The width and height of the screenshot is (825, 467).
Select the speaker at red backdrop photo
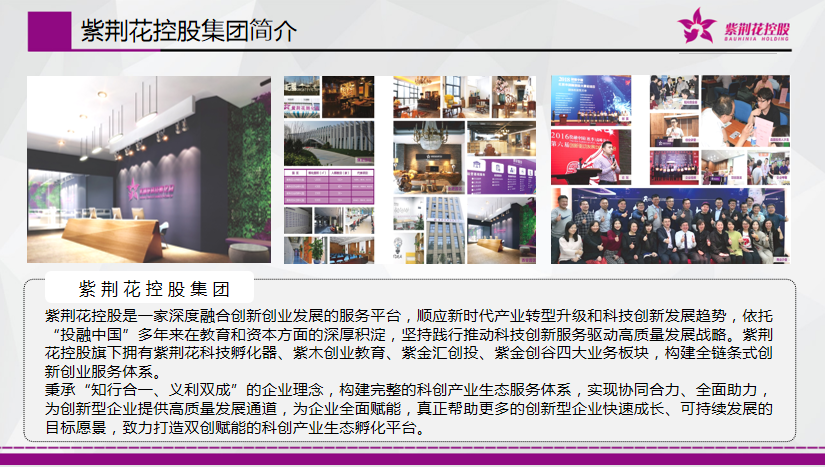591,156
